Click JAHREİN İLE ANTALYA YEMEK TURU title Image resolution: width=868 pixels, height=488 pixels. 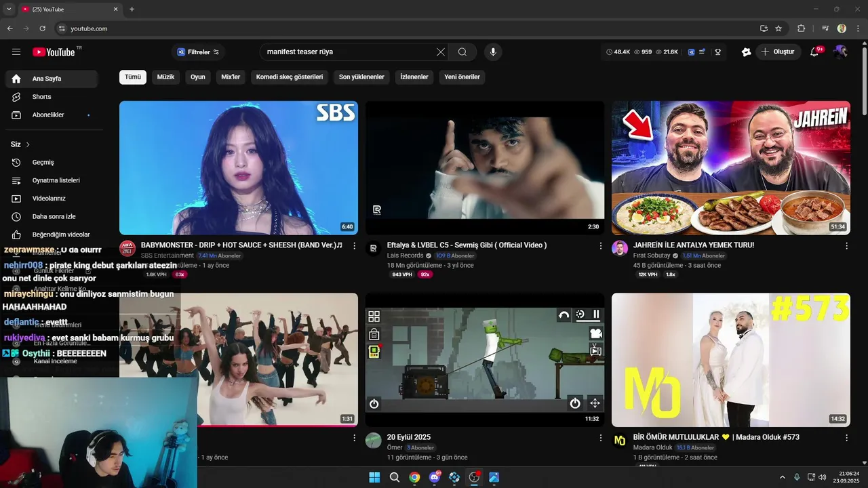click(x=694, y=245)
